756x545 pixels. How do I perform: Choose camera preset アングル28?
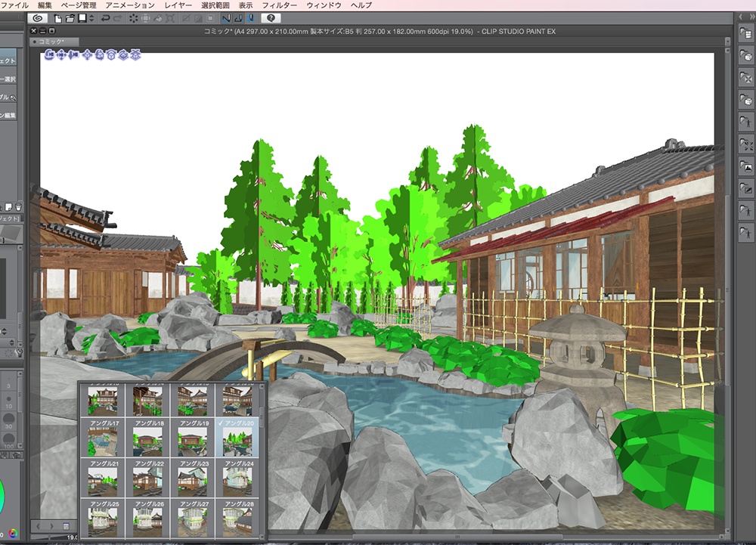point(237,519)
